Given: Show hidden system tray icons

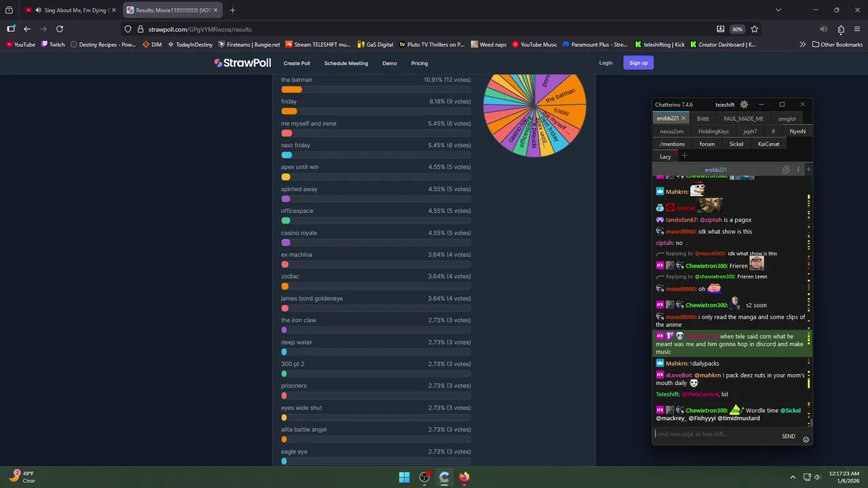Looking at the screenshot, I should (x=793, y=477).
